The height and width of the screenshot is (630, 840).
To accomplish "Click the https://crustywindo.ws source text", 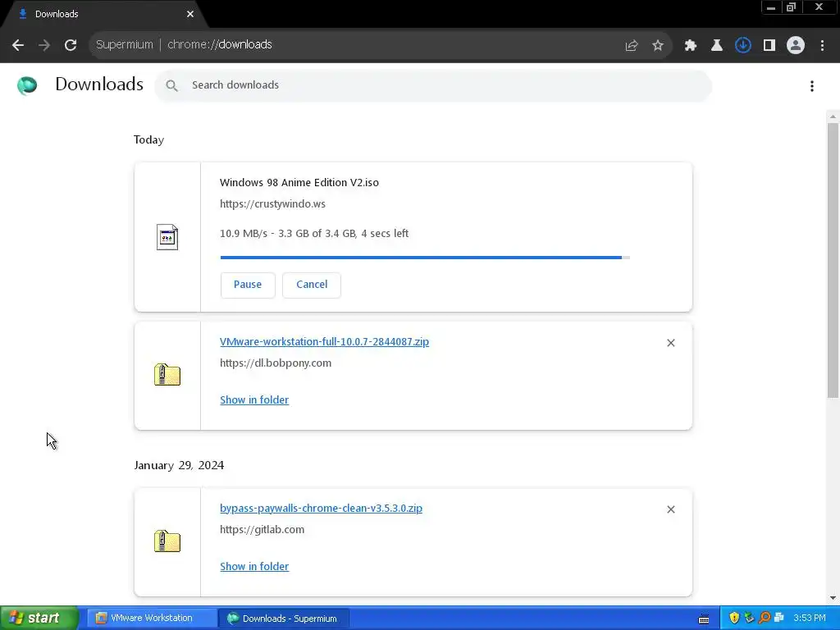I will 272,204.
